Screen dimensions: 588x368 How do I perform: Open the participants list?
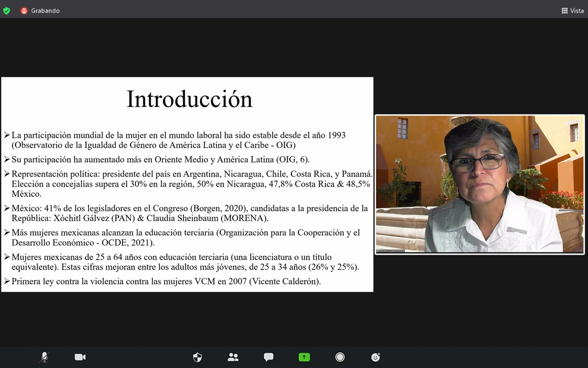233,357
